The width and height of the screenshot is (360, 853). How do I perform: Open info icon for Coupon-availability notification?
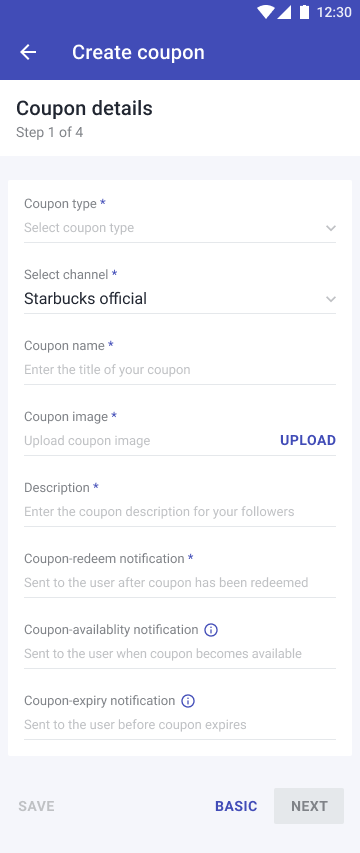(x=210, y=630)
